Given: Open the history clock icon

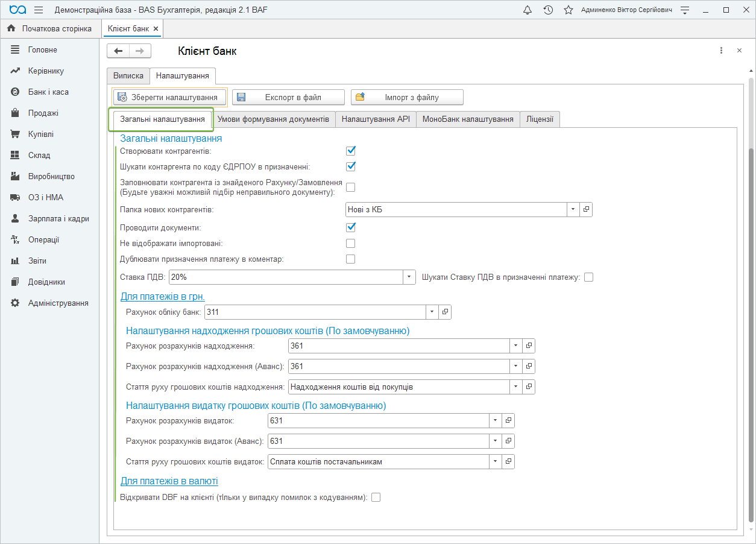Looking at the screenshot, I should (548, 10).
